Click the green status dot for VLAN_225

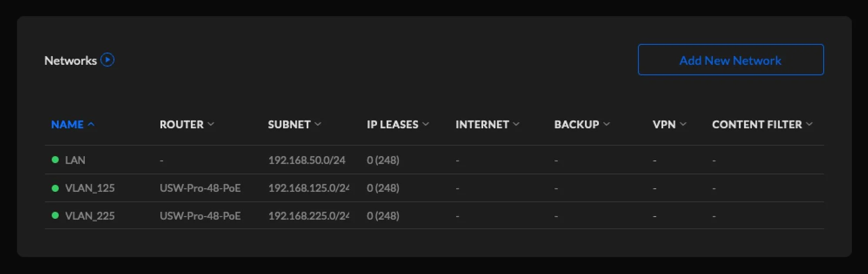[55, 215]
